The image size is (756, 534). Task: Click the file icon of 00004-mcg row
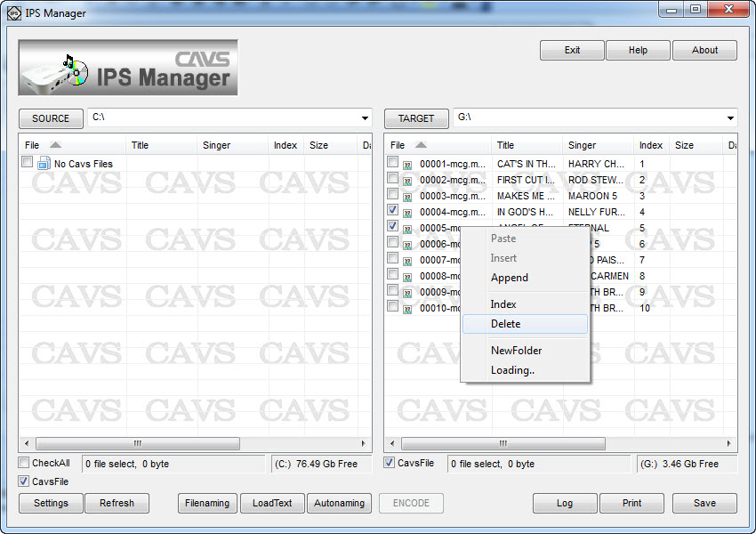coord(408,213)
